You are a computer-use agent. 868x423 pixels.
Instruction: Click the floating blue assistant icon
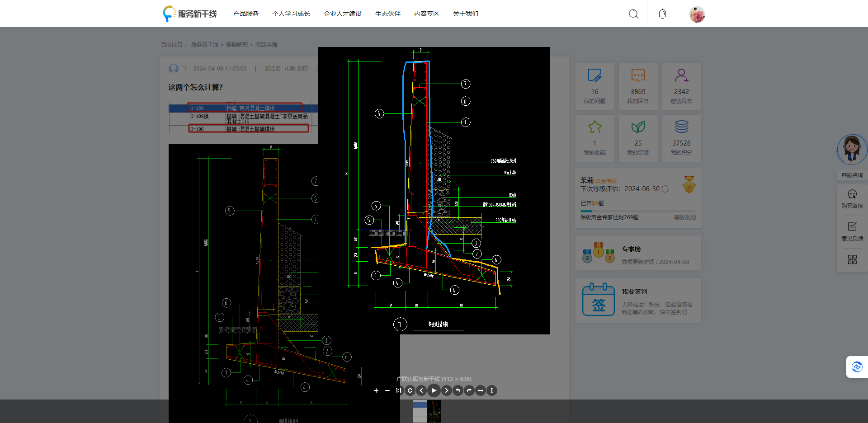point(857,367)
